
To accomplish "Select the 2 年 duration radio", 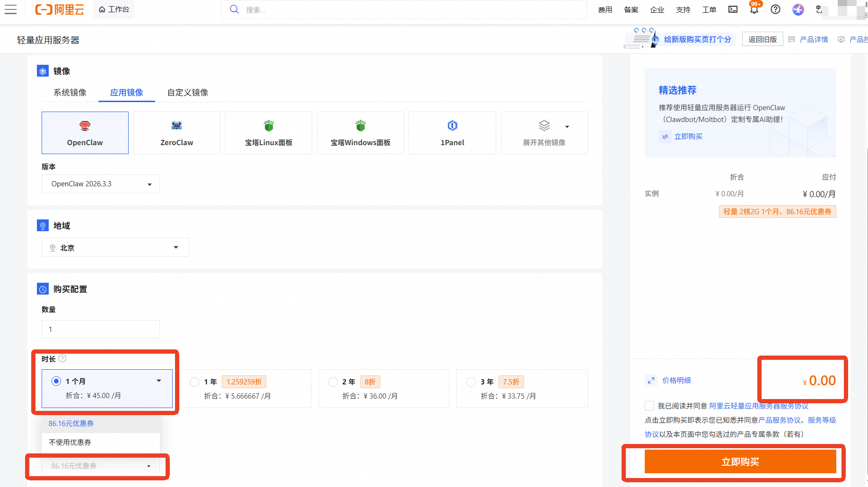I will pos(333,382).
